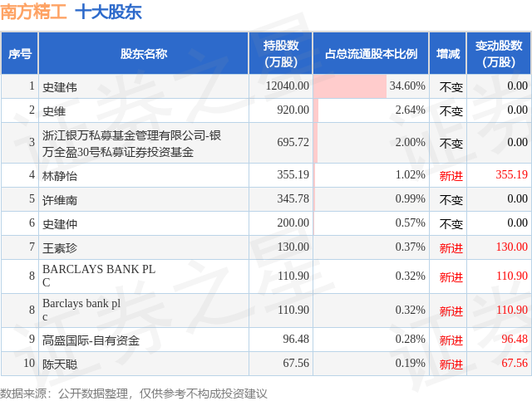
Task: Select shareholder 高盛国际-自有资金
Action: (x=91, y=340)
